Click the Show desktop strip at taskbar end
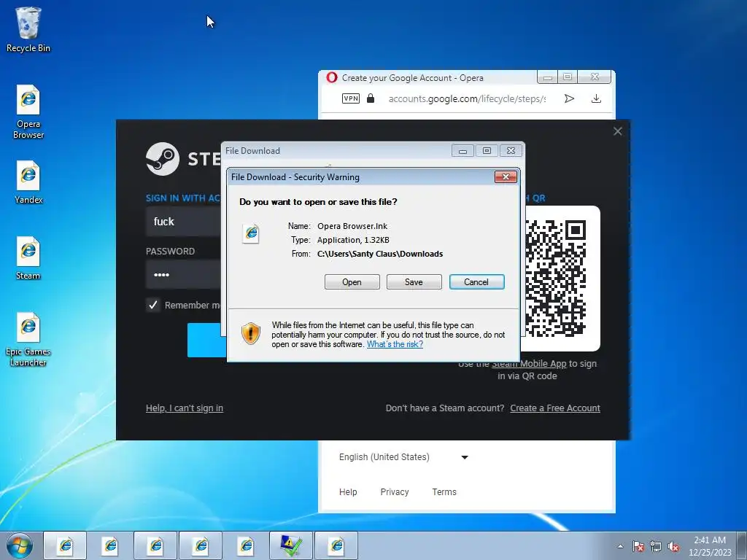This screenshot has width=747, height=560. (742, 545)
